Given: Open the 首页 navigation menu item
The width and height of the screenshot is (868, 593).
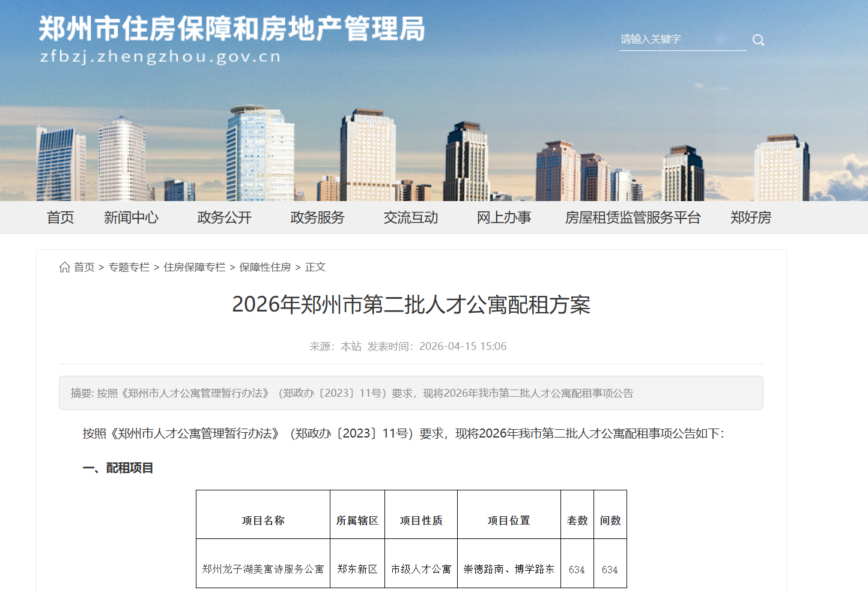Looking at the screenshot, I should [60, 217].
